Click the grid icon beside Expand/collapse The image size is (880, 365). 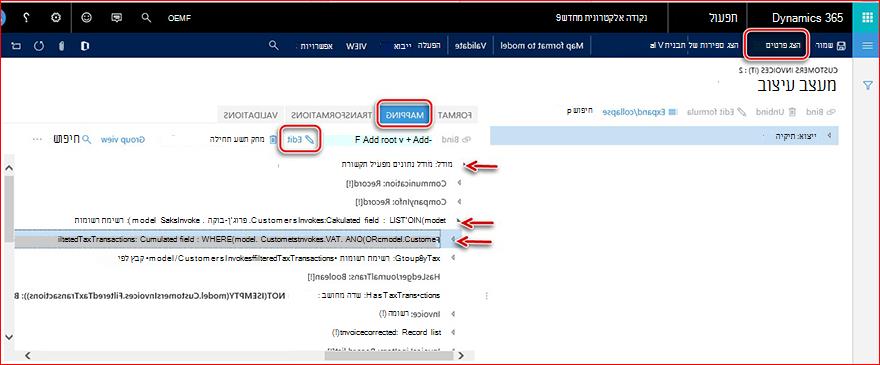(674, 112)
